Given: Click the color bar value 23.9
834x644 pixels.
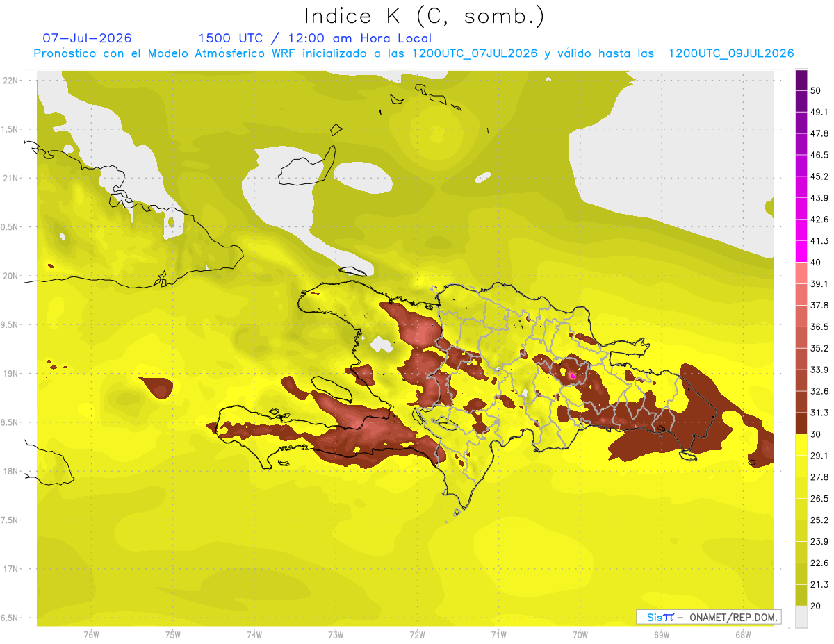Looking at the screenshot, I should pos(819,542).
